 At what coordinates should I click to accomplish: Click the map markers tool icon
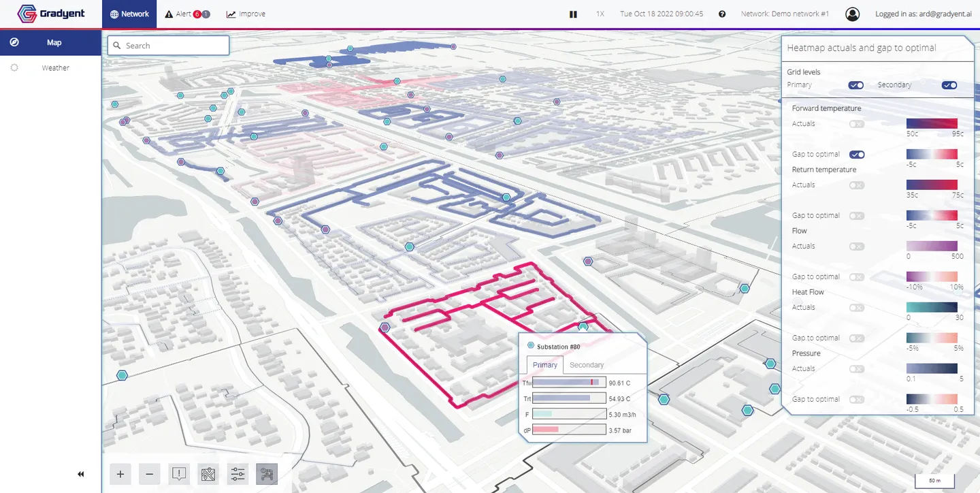pos(208,474)
